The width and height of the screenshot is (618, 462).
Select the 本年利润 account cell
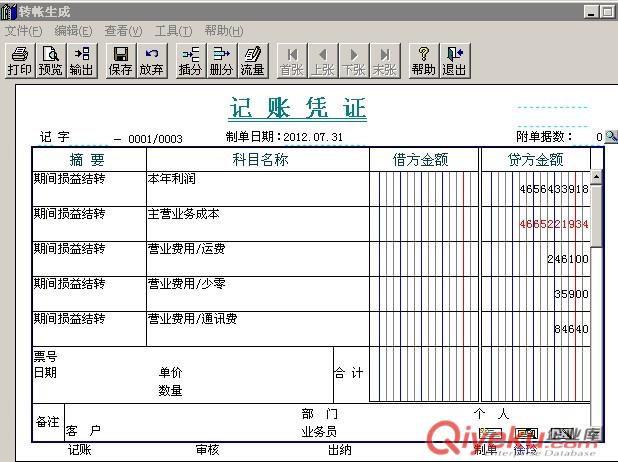pos(258,189)
